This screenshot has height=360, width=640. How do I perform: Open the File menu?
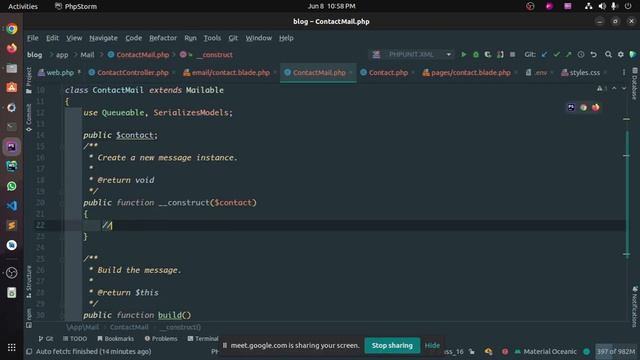(x=33, y=38)
